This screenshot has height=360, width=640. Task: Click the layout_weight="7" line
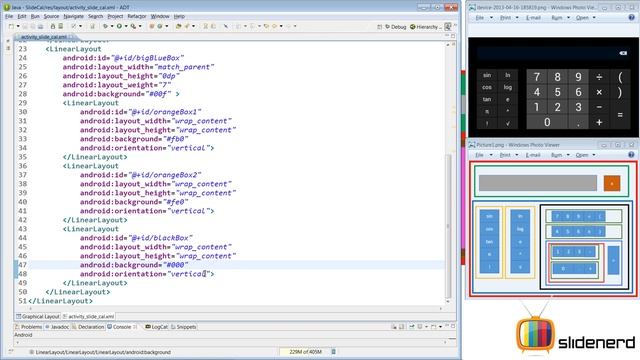(x=117, y=85)
